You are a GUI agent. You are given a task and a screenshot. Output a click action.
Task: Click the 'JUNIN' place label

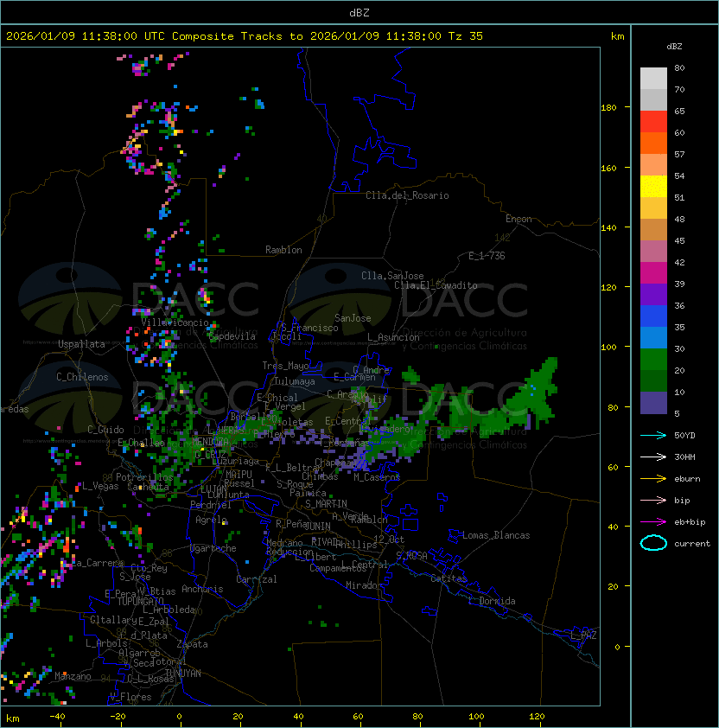point(317,526)
